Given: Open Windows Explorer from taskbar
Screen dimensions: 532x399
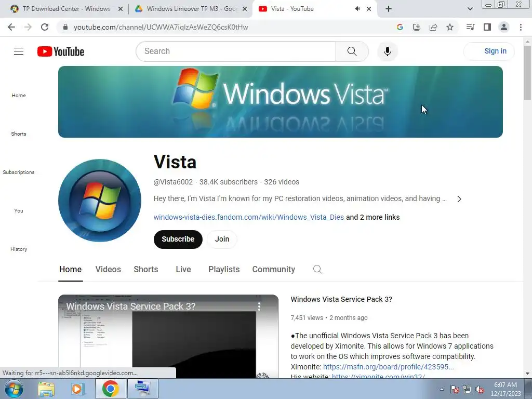Looking at the screenshot, I should pyautogui.click(x=46, y=389).
